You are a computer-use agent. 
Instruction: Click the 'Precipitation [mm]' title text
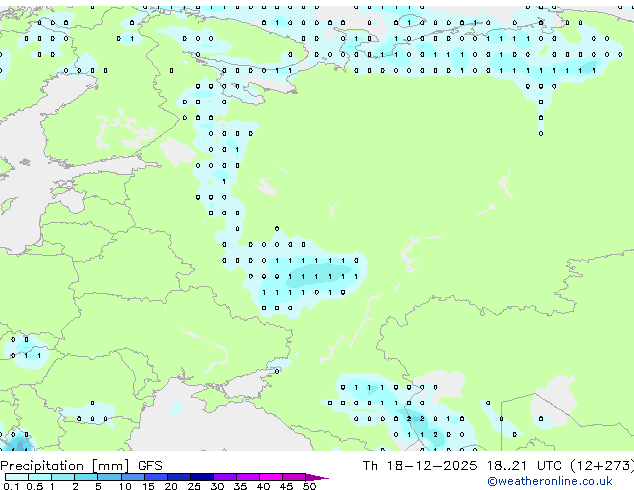pos(65,466)
